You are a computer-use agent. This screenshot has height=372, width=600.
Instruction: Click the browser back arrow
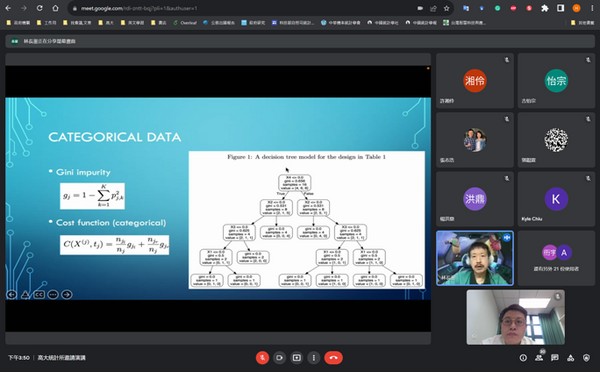8,8
